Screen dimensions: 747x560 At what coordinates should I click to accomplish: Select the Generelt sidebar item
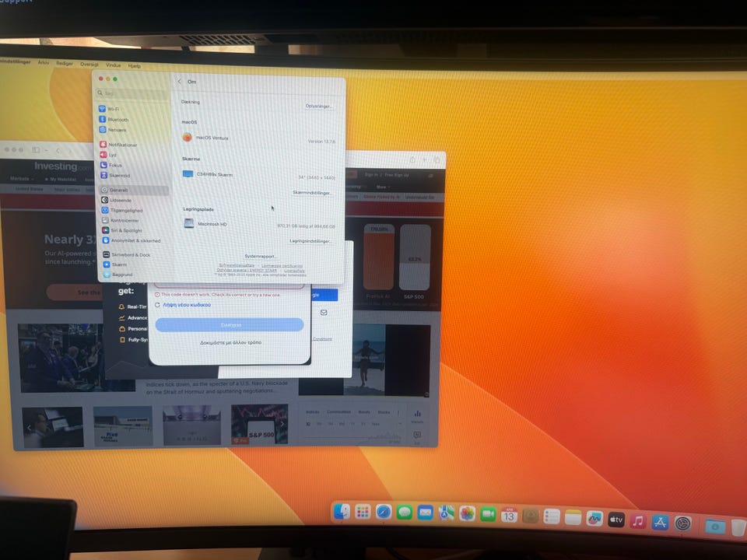[133, 190]
